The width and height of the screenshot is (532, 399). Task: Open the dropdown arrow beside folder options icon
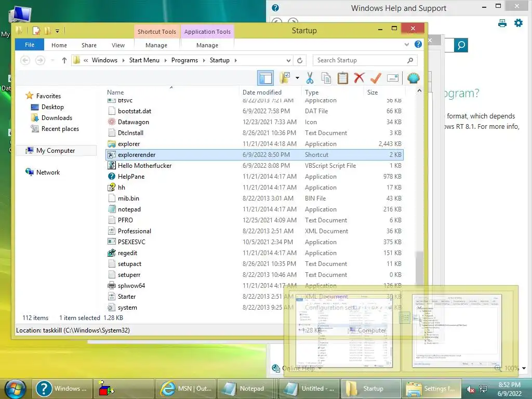pyautogui.click(x=297, y=78)
